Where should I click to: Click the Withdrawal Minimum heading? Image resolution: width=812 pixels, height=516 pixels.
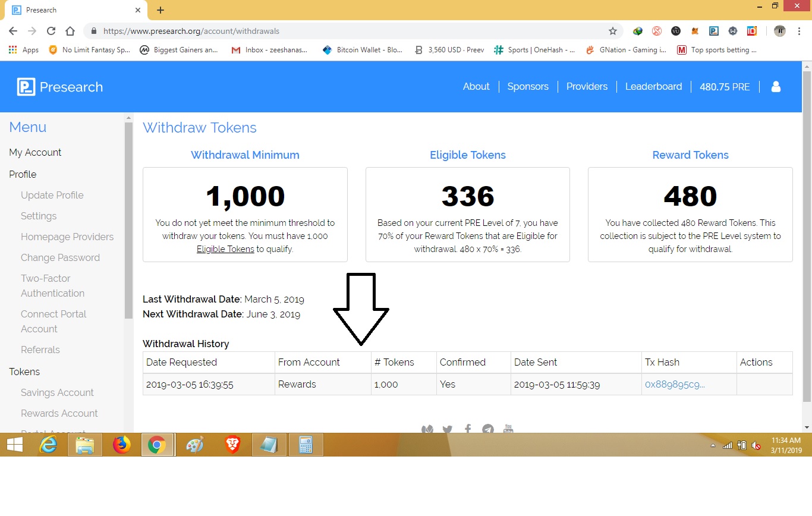pyautogui.click(x=245, y=155)
